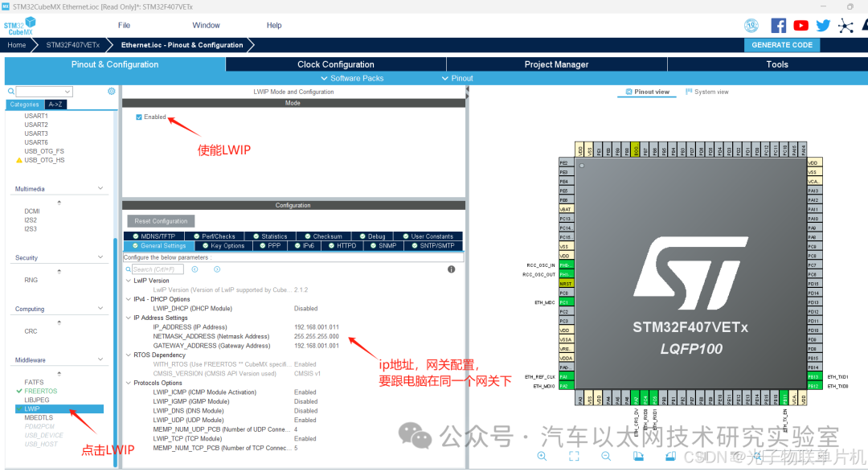Select the zoom out icon
The height and width of the screenshot is (472, 868).
coord(606,456)
